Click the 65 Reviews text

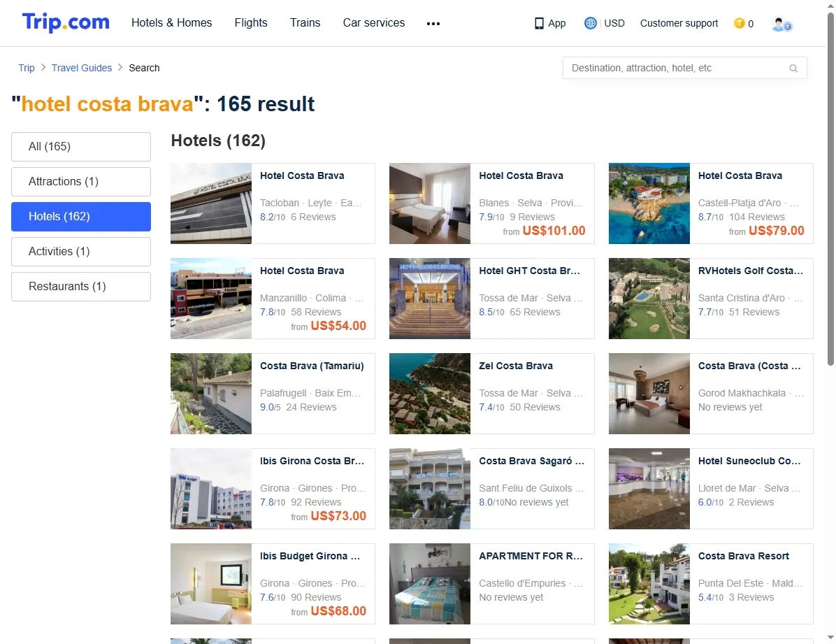[535, 312]
